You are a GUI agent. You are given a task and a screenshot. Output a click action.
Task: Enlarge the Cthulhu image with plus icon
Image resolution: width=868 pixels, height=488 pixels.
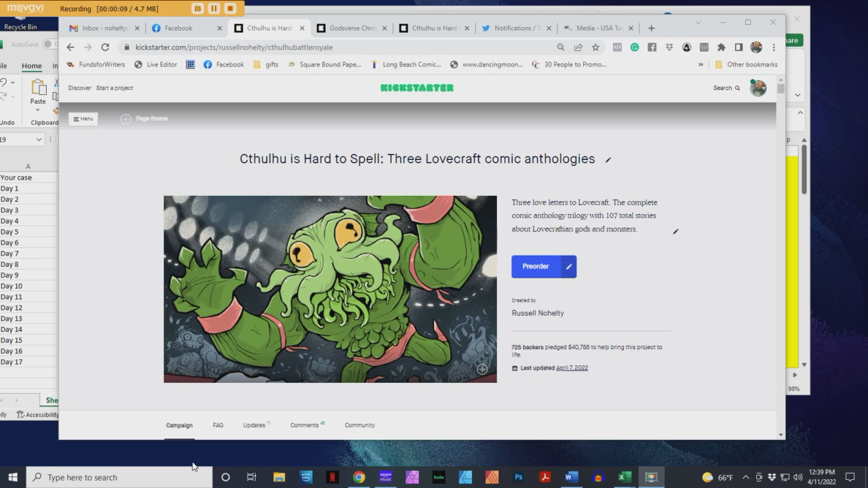click(x=481, y=369)
